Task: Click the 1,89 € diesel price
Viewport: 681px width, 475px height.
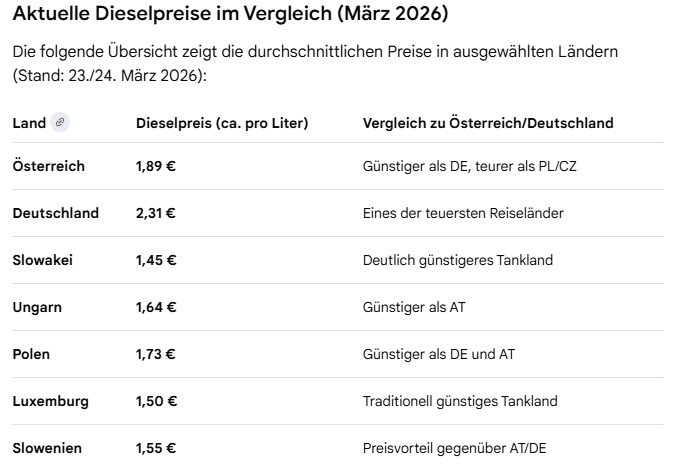Action: [156, 166]
